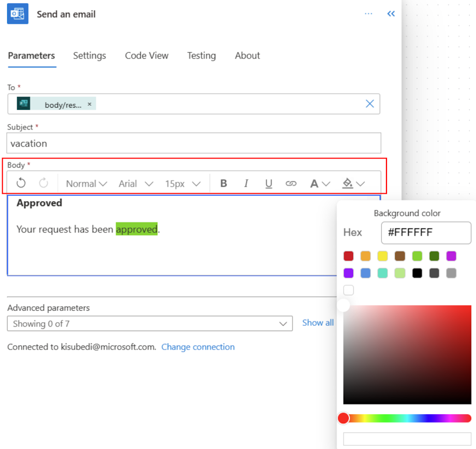Open the ellipsis menu for Send an email

click(368, 13)
